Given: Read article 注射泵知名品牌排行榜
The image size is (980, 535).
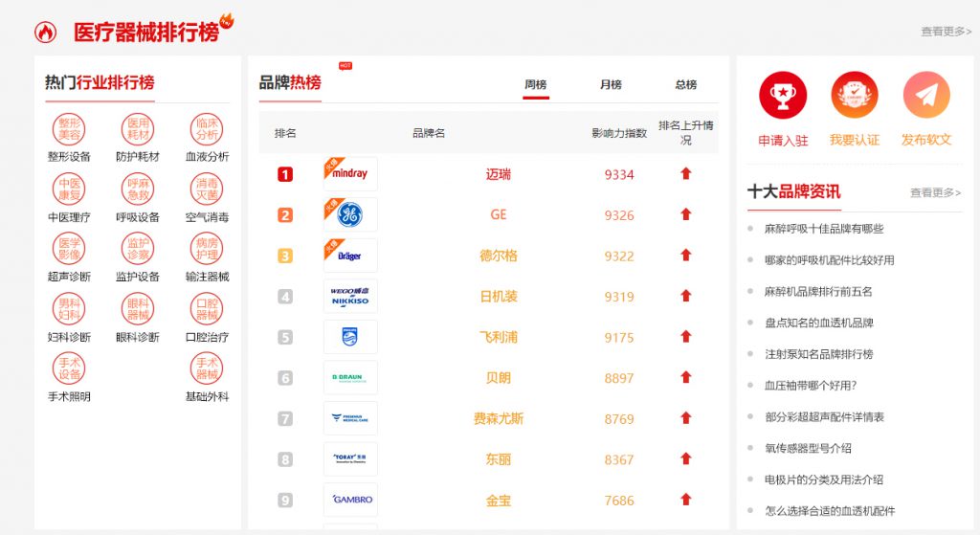Looking at the screenshot, I should click(x=819, y=354).
